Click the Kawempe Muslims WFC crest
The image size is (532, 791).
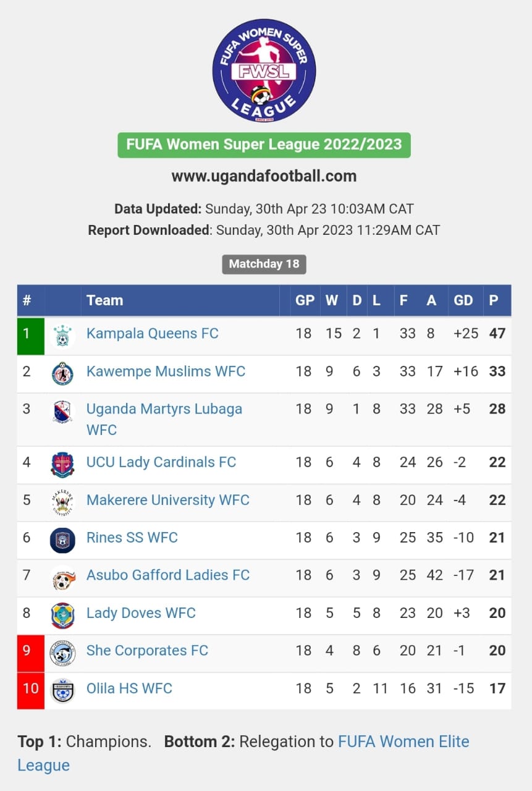click(x=62, y=374)
